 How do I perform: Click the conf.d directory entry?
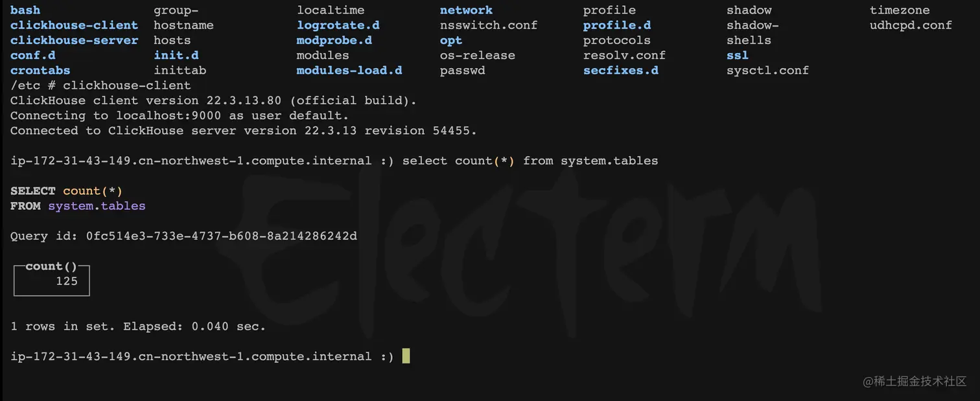33,55
